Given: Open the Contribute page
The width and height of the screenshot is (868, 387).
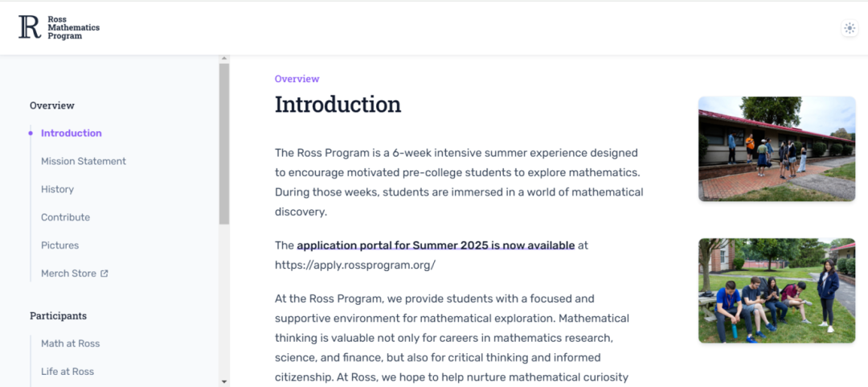Looking at the screenshot, I should click(x=65, y=217).
